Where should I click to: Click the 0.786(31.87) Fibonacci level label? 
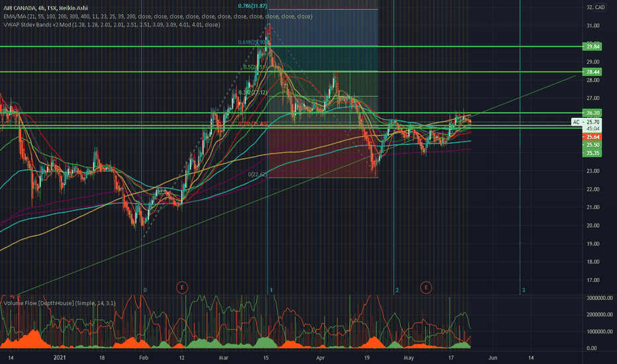coord(252,6)
